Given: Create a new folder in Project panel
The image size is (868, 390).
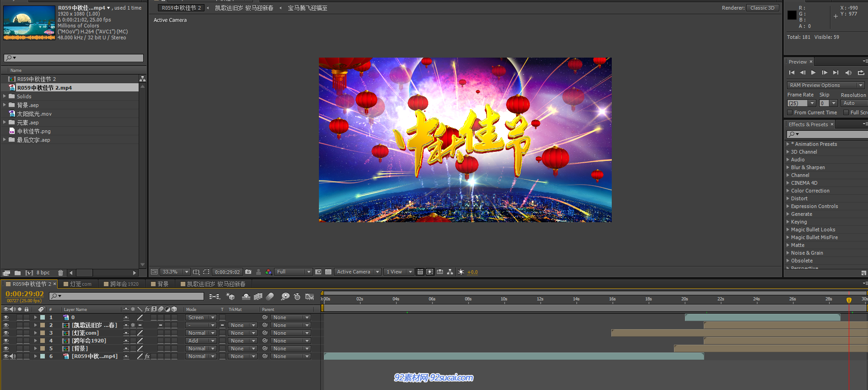Looking at the screenshot, I should [x=17, y=272].
